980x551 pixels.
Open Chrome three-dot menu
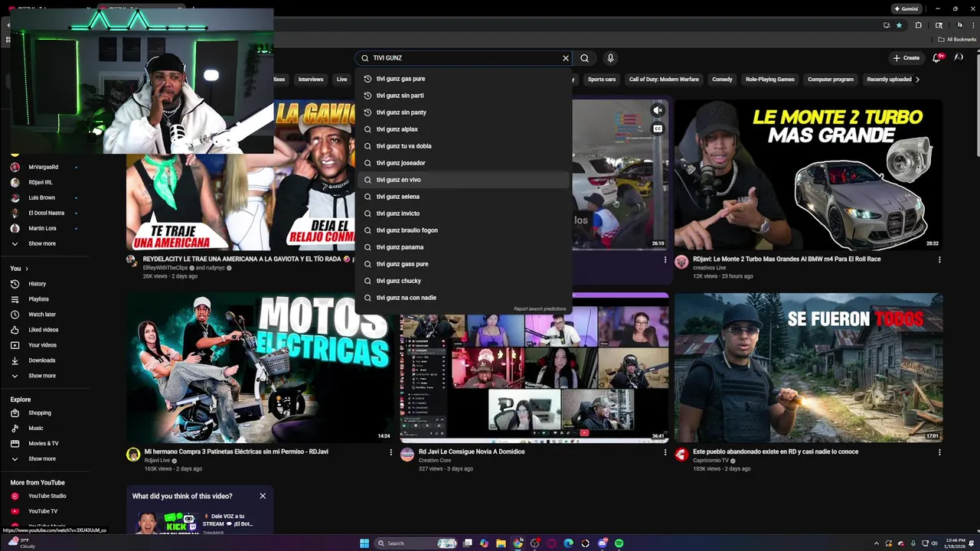coord(973,25)
